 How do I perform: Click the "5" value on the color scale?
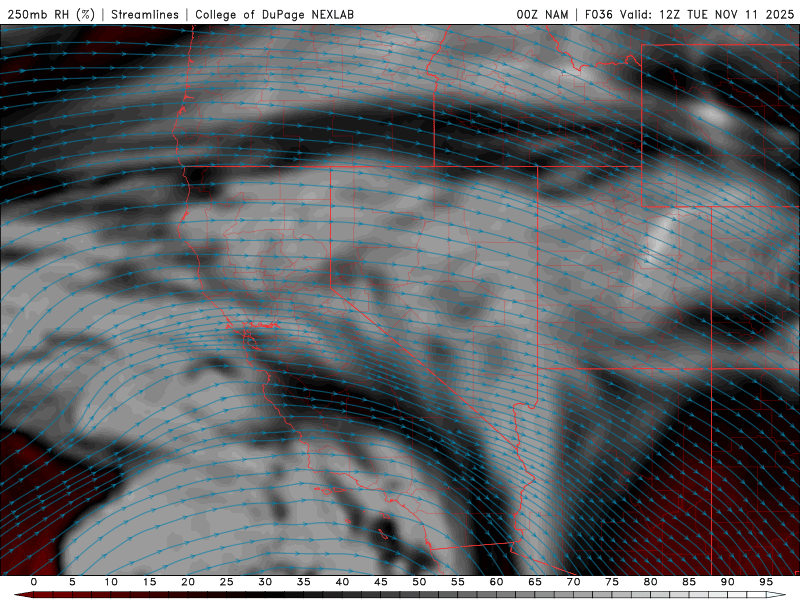(x=72, y=582)
